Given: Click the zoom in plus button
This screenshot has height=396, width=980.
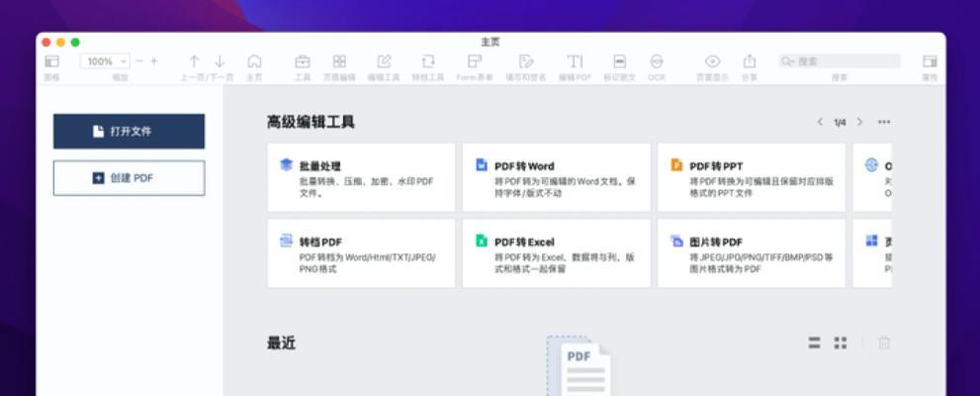Looking at the screenshot, I should 154,61.
